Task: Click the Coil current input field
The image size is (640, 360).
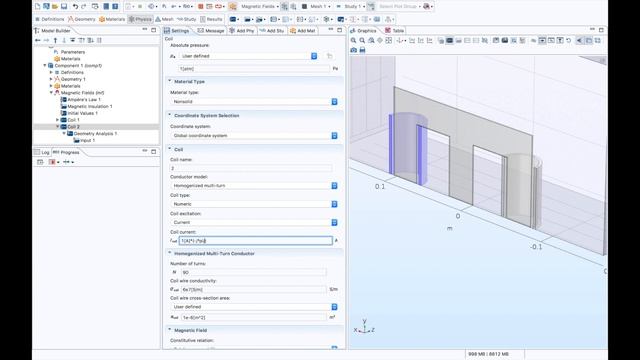Action: [256, 241]
